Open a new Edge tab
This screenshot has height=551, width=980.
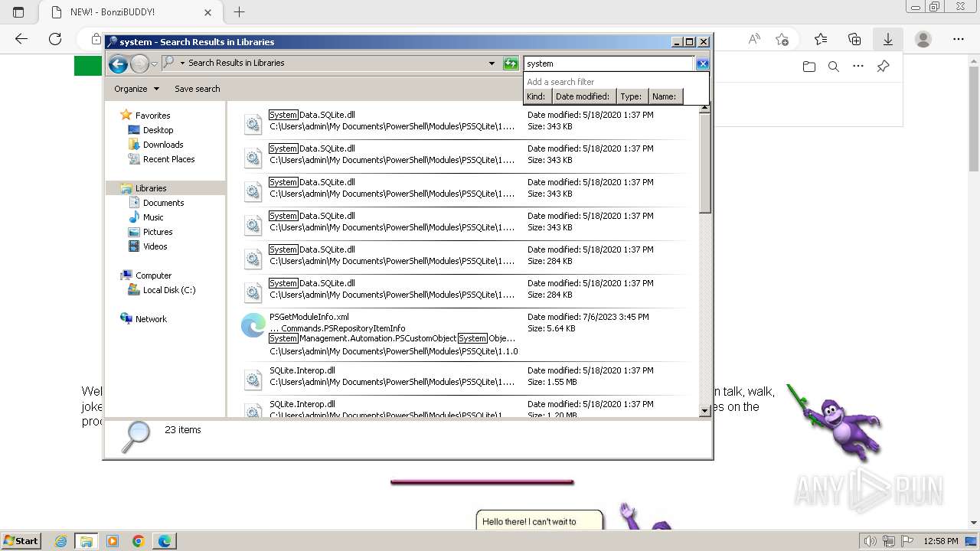tap(239, 12)
